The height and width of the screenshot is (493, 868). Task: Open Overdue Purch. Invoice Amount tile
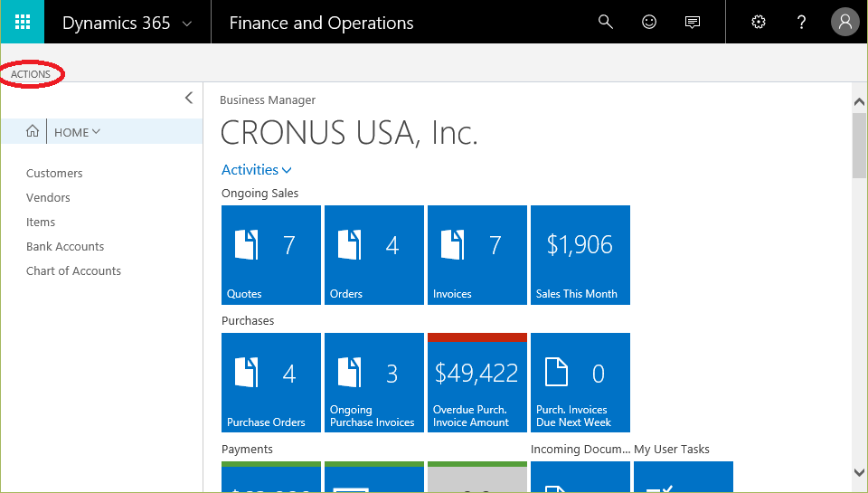click(x=477, y=383)
